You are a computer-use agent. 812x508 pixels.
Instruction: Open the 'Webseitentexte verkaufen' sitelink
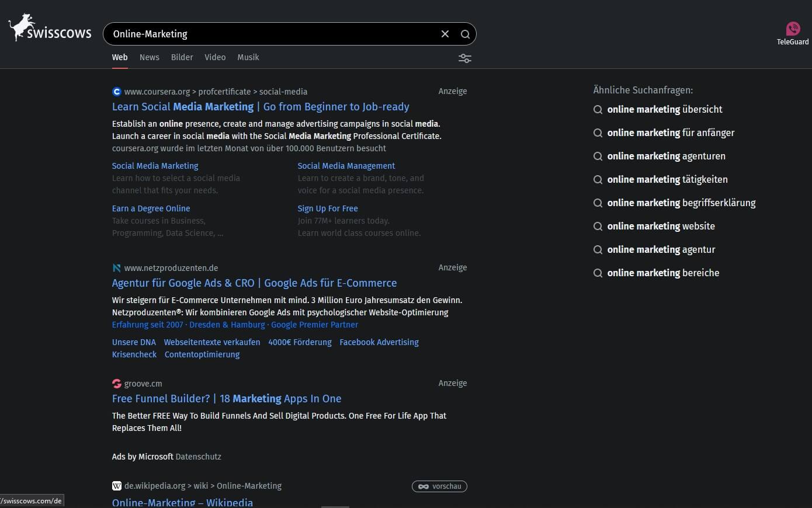click(212, 342)
